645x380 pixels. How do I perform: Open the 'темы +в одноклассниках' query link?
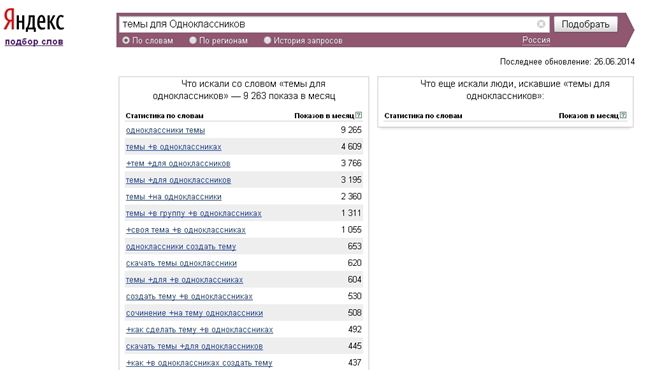tap(174, 147)
